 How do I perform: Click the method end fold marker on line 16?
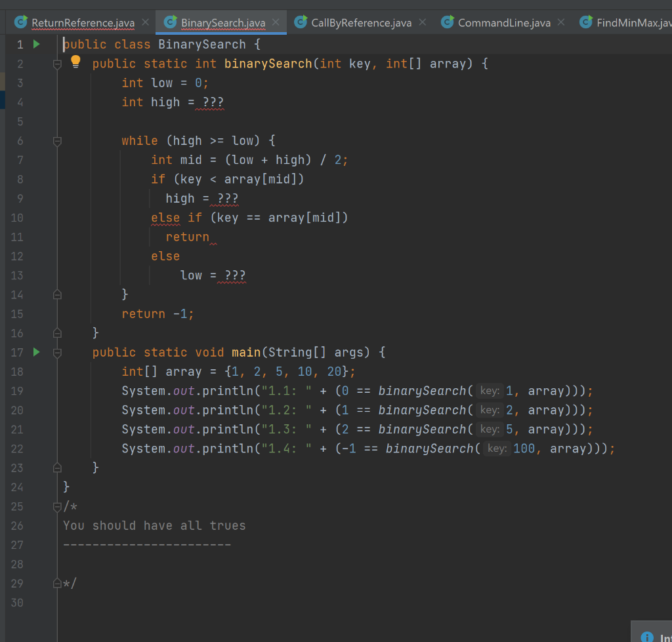[57, 332]
